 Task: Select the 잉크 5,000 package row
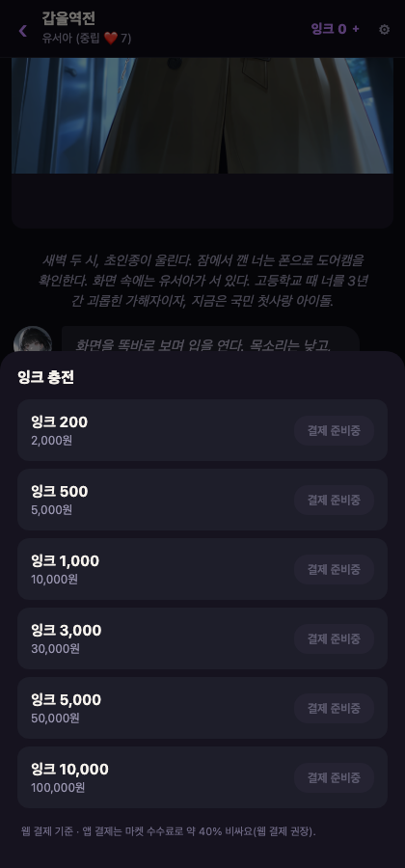tap(202, 708)
